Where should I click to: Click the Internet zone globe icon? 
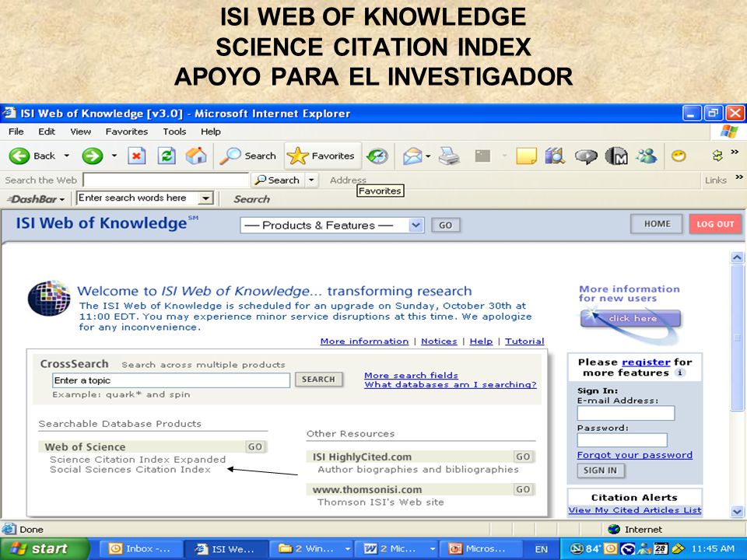(x=615, y=529)
